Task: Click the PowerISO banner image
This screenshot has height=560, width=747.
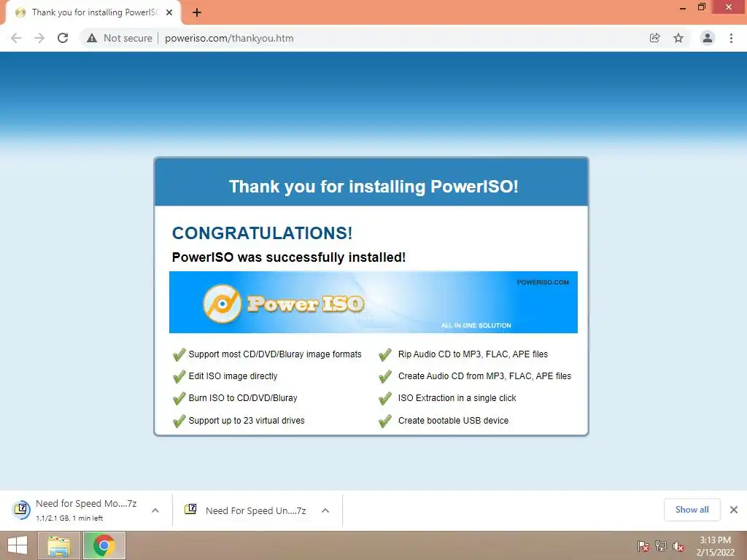Action: click(373, 302)
